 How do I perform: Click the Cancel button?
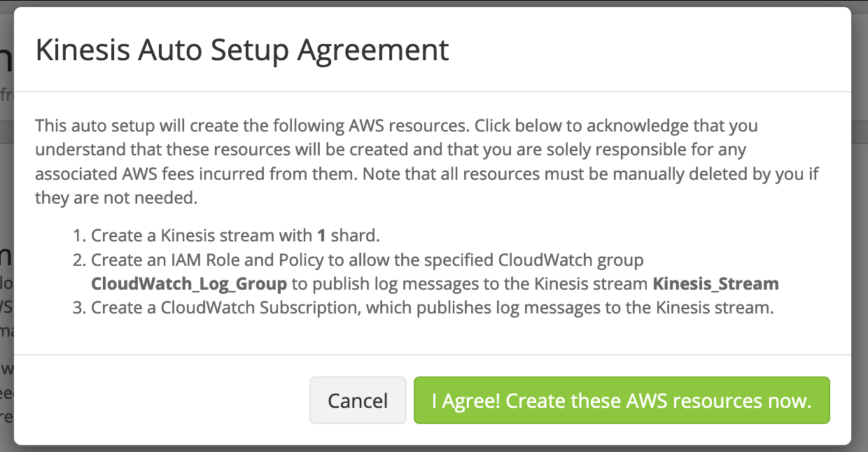pos(358,401)
